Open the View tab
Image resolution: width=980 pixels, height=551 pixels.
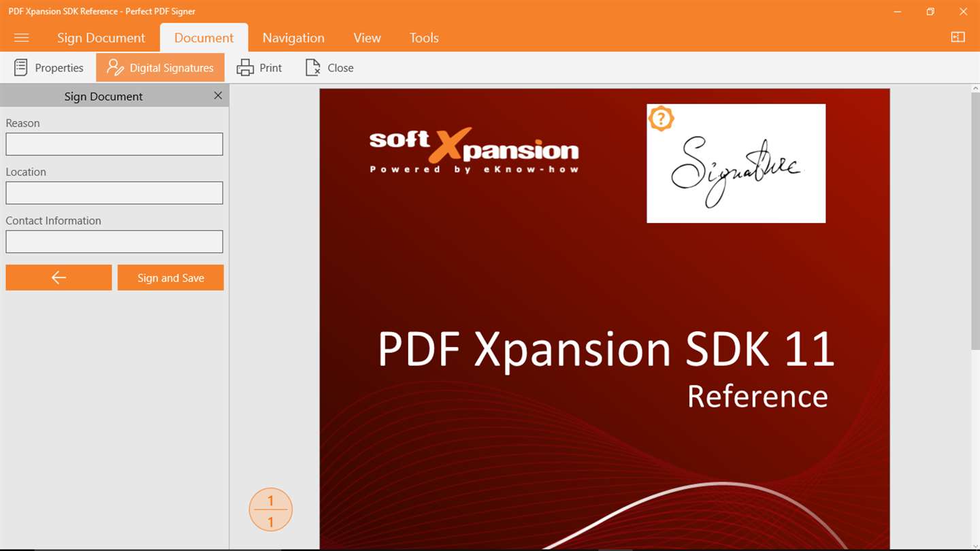click(x=367, y=38)
